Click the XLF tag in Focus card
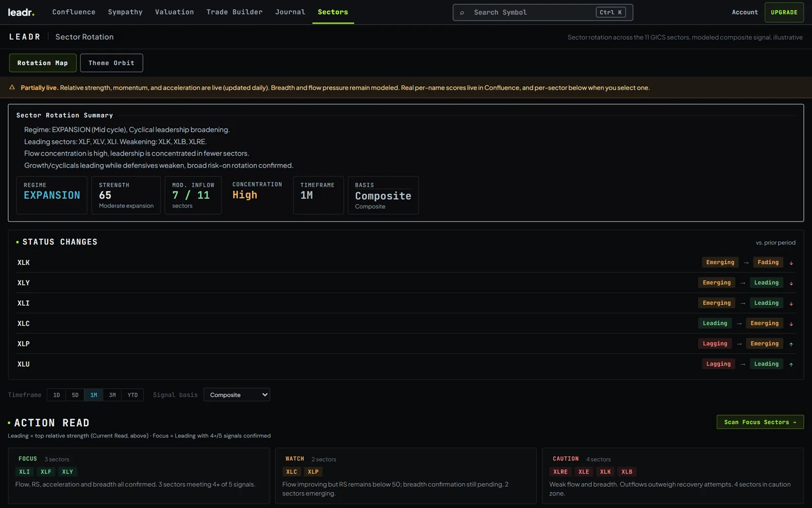812x508 pixels. 46,472
